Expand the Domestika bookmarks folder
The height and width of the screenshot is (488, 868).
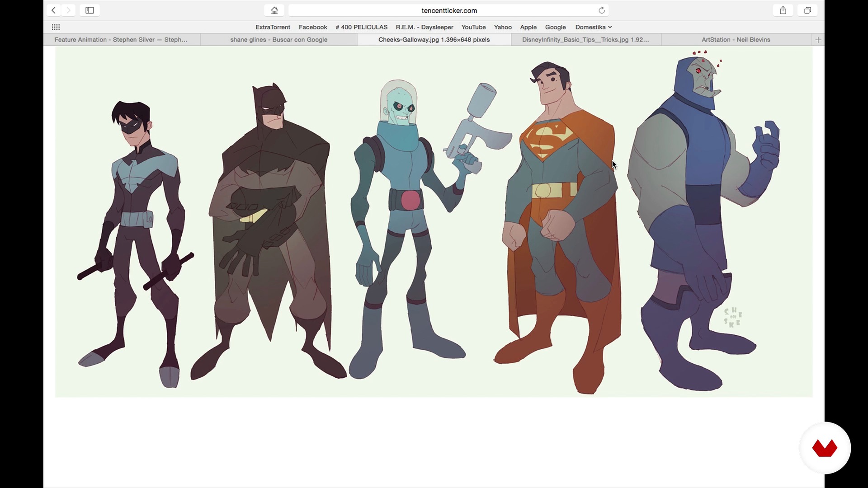(x=593, y=27)
